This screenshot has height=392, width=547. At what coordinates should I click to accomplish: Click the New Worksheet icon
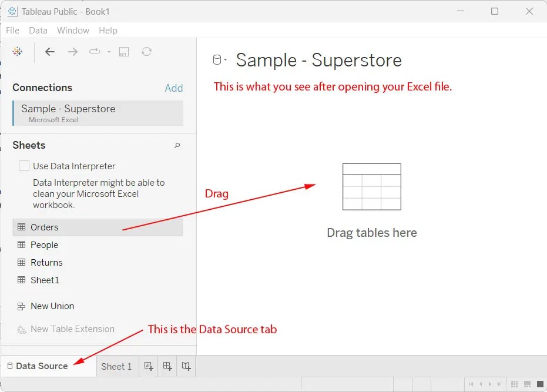coord(149,366)
